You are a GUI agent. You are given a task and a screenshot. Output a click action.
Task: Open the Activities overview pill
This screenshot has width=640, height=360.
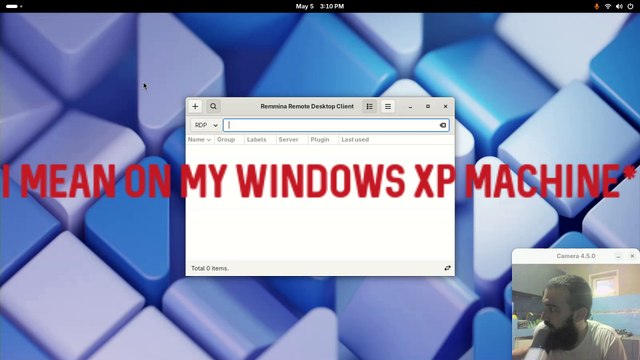click(x=13, y=6)
